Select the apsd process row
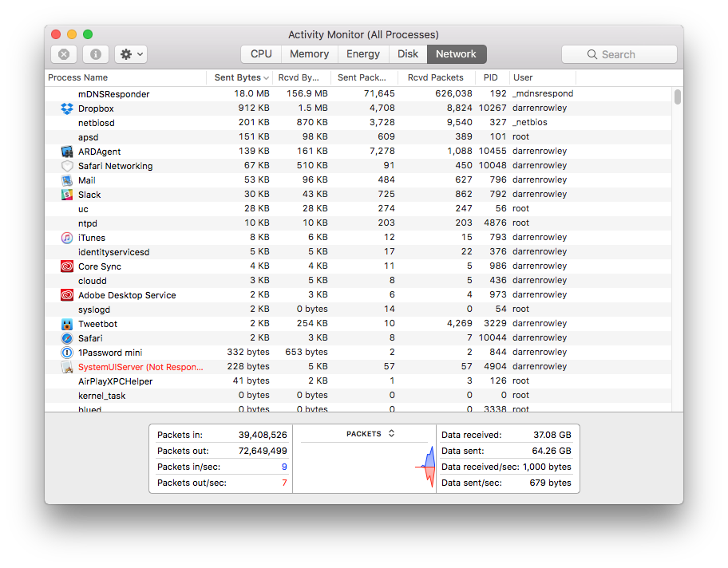This screenshot has height=568, width=728. tap(358, 137)
